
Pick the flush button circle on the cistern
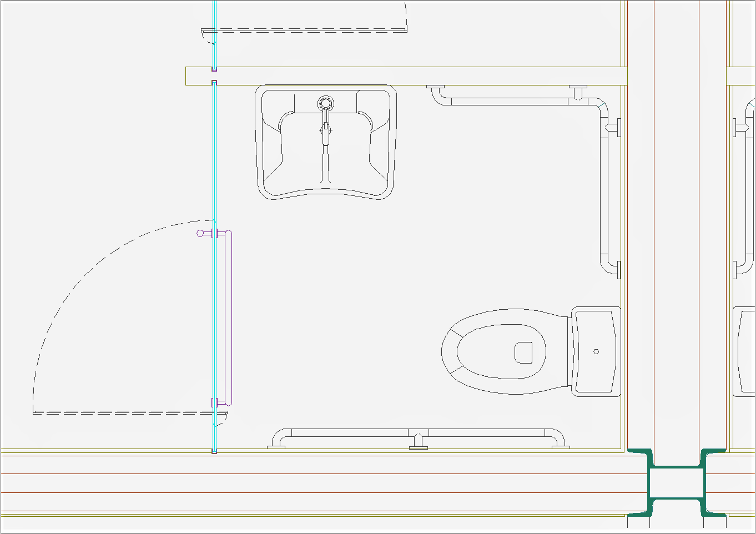[596, 351]
